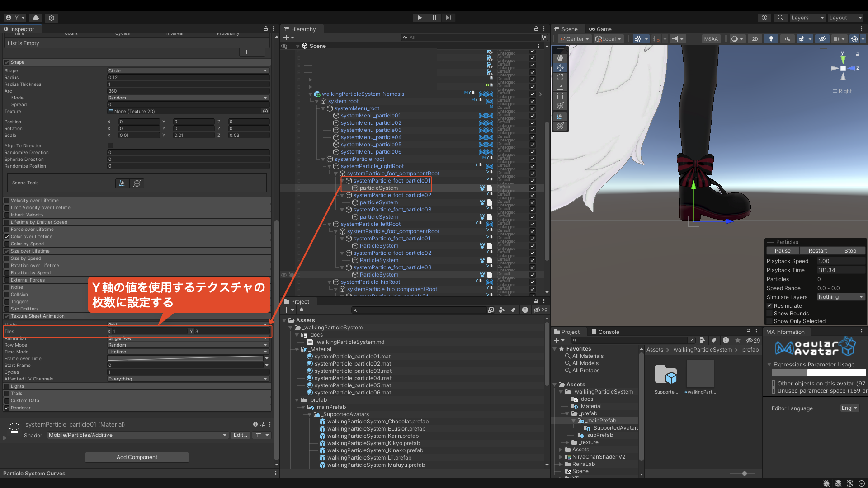Screen dimensions: 868x488
Task: Toggle scene lighting bulb icon
Action: pyautogui.click(x=771, y=39)
